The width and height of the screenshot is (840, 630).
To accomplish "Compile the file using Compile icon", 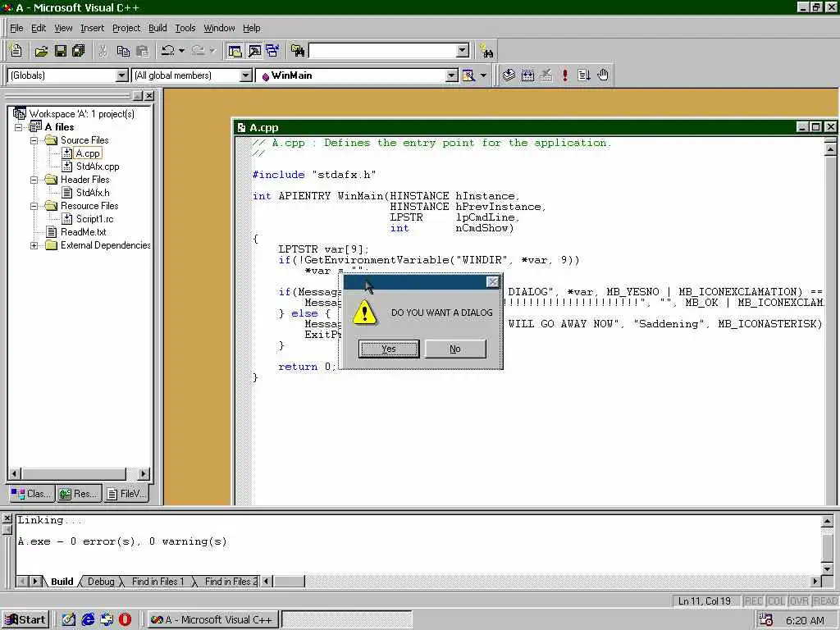I will pyautogui.click(x=509, y=75).
